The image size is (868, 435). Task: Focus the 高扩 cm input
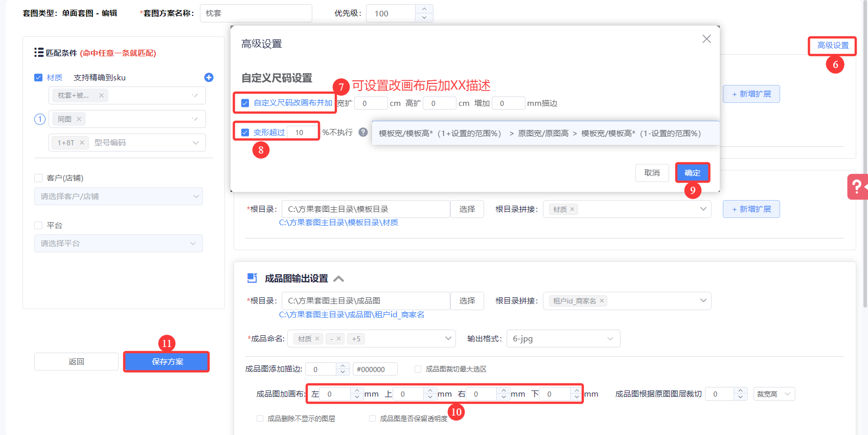pos(440,103)
